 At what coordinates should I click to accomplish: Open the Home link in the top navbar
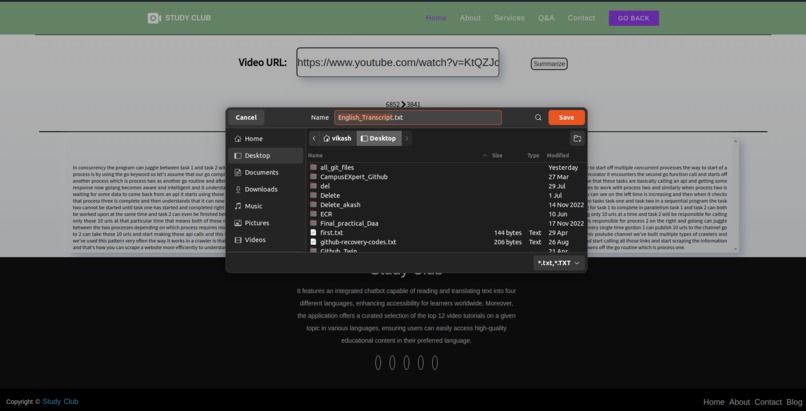[436, 18]
